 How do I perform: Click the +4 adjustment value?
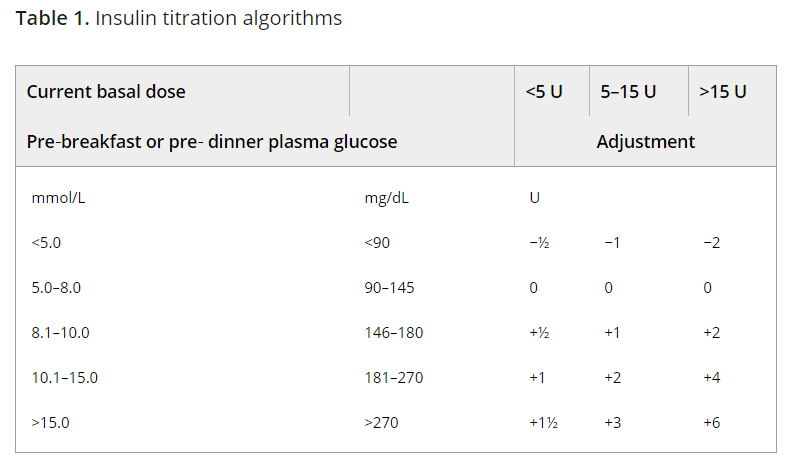point(712,378)
